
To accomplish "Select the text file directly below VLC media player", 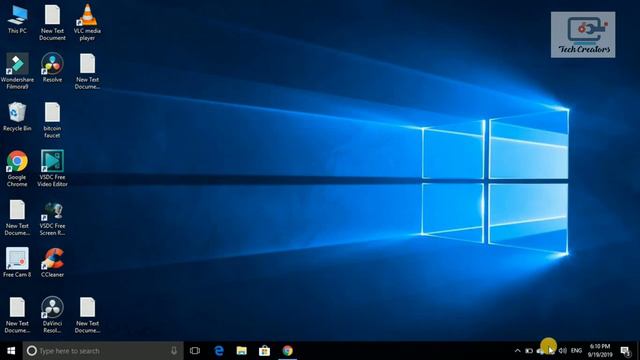I will click(87, 71).
